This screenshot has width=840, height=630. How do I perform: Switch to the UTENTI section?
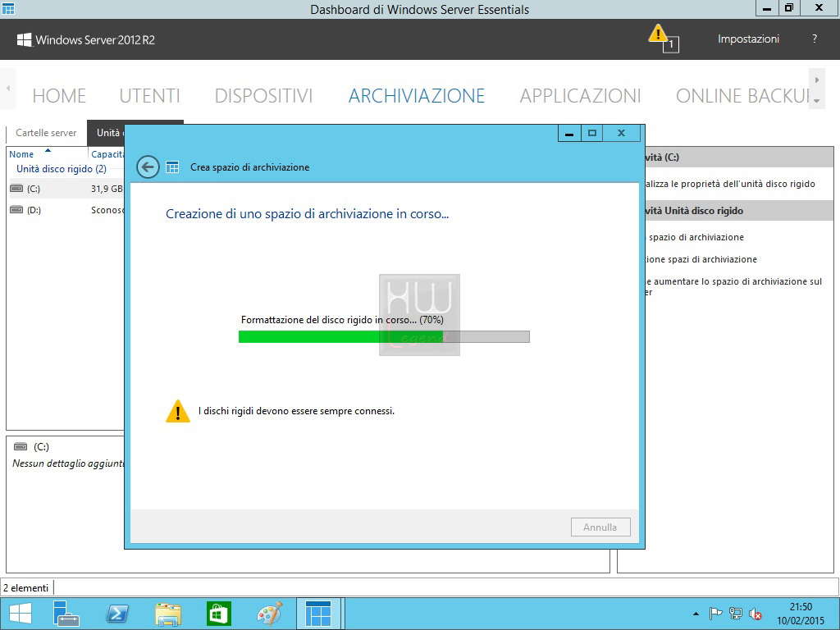coord(149,95)
